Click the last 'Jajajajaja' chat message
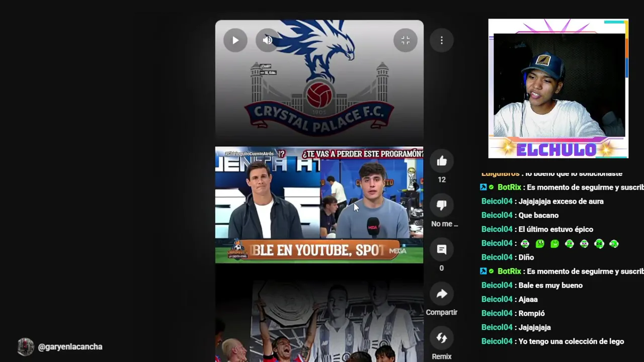This screenshot has width=644, height=362. (x=516, y=327)
